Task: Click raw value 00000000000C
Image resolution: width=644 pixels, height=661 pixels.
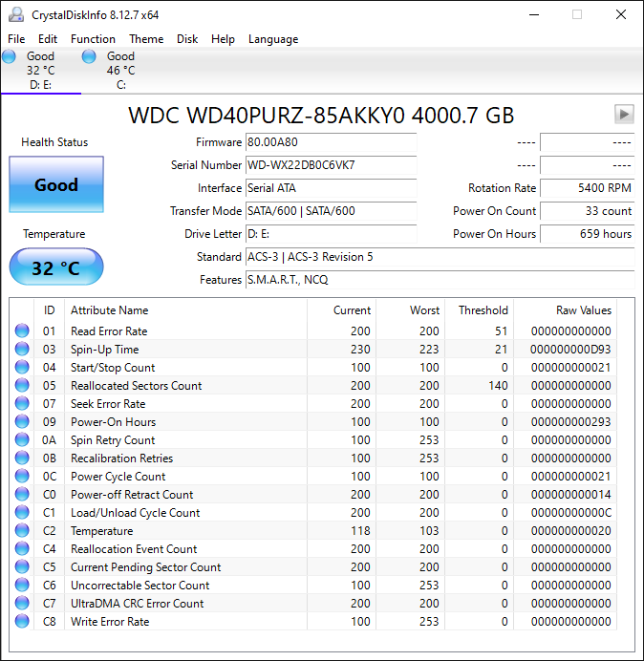Action: click(x=570, y=512)
